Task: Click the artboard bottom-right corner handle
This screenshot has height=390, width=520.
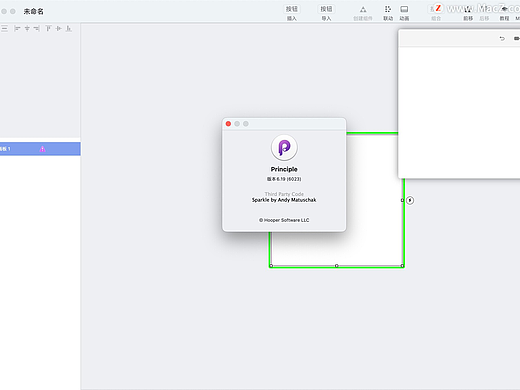Action: (x=402, y=266)
